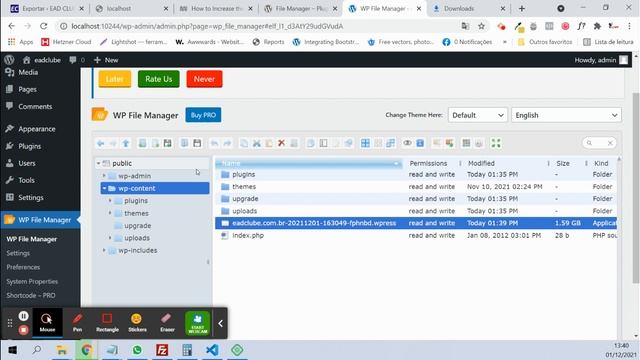Expand the wp-includes tree node arrow
The width and height of the screenshot is (640, 360).
(104, 250)
